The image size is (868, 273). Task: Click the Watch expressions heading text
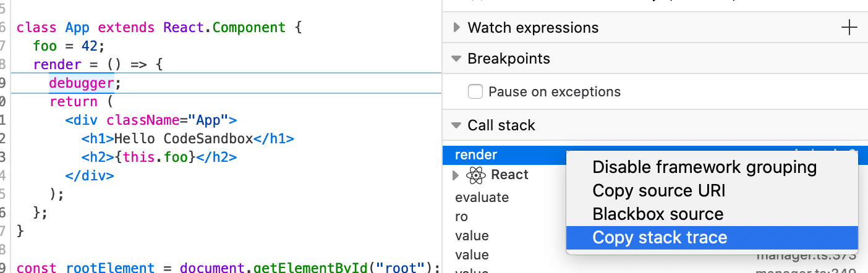[533, 28]
